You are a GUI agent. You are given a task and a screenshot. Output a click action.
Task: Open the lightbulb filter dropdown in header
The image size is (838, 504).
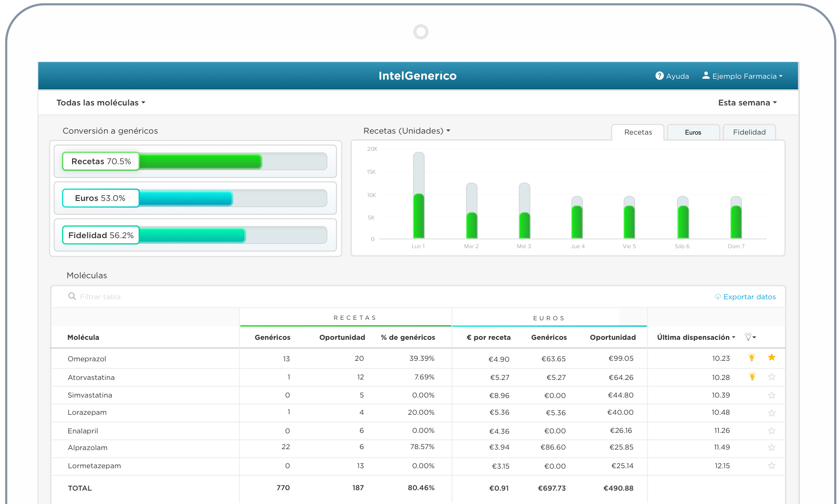pos(750,337)
